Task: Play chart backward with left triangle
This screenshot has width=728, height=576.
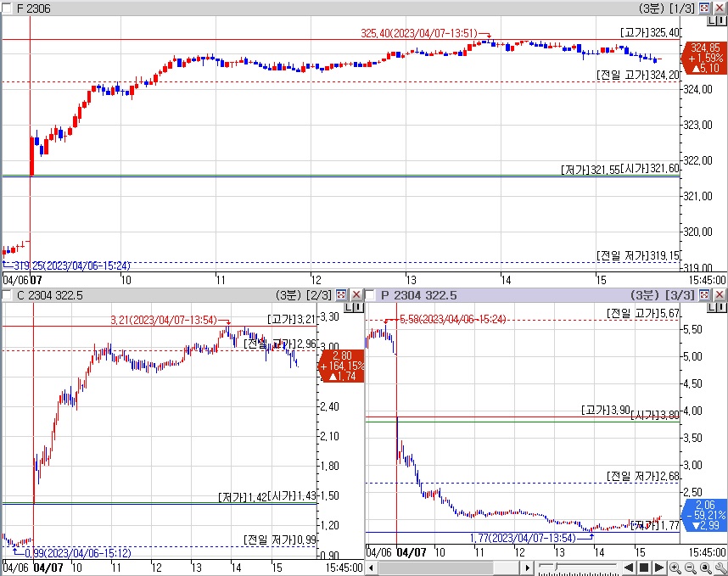Action: [x=629, y=568]
